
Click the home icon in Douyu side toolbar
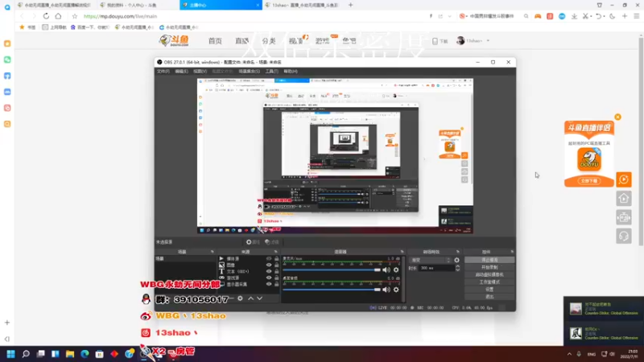pyautogui.click(x=623, y=198)
